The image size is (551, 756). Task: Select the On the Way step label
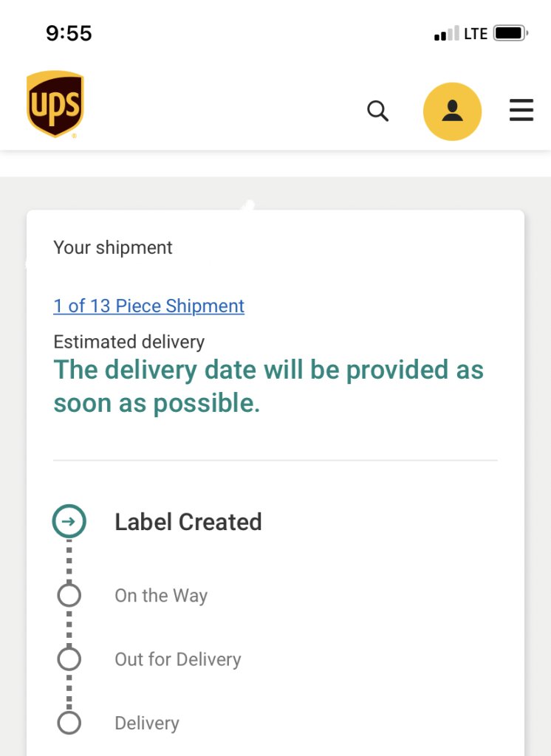click(161, 596)
